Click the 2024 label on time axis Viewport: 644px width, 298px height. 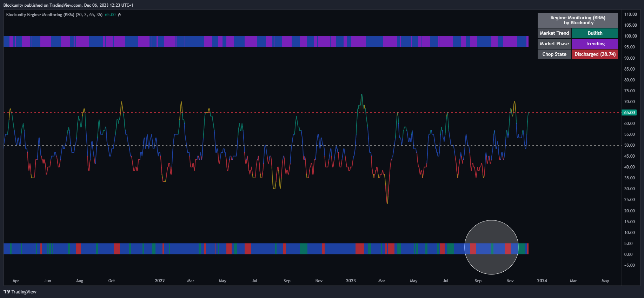542,281
